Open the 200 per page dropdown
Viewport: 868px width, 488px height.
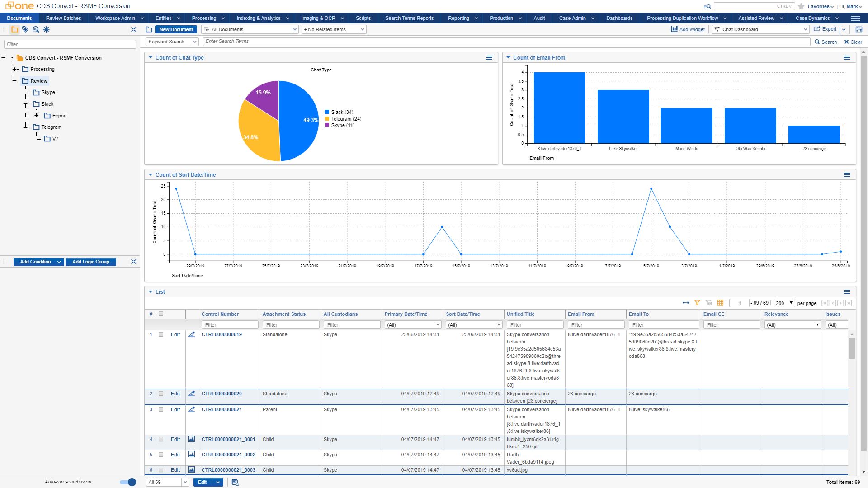[784, 303]
